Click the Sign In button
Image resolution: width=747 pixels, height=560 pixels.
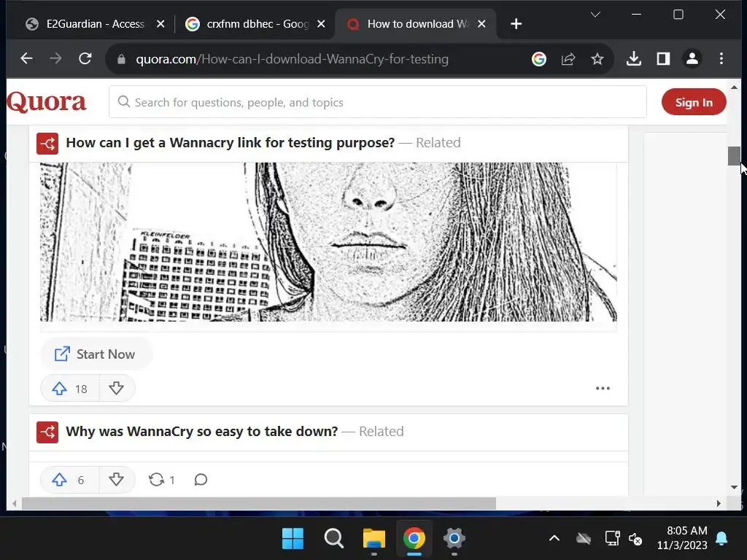[x=694, y=102]
